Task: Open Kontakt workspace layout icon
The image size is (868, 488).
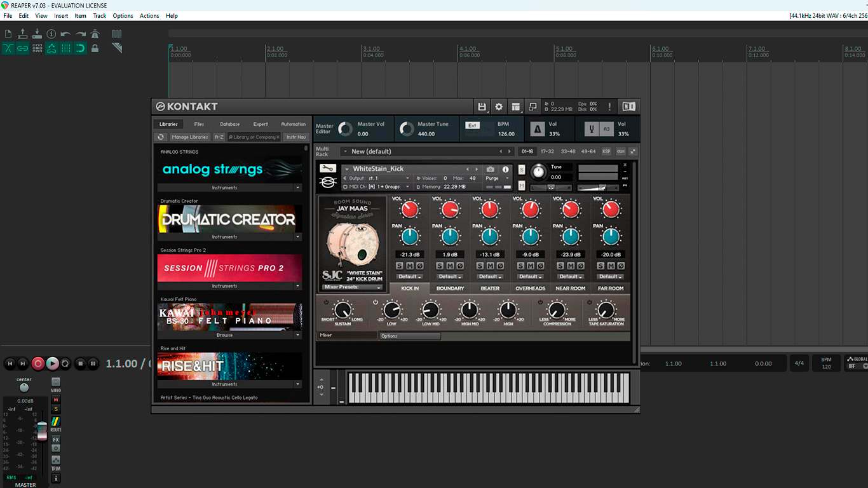Action: coord(516,107)
